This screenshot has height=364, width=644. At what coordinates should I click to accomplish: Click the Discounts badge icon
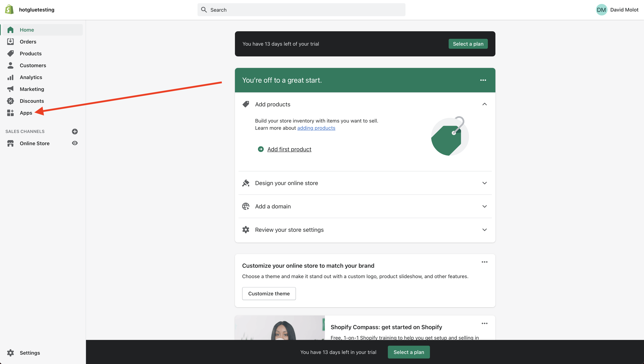point(10,101)
